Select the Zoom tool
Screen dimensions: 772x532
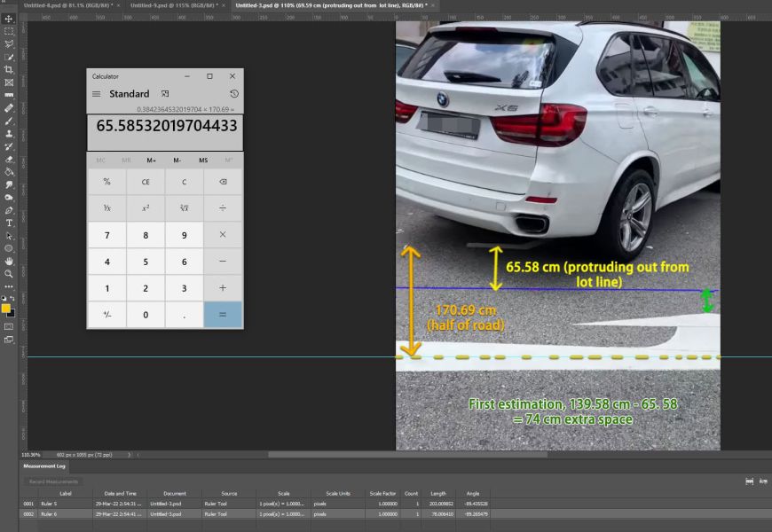coord(9,274)
